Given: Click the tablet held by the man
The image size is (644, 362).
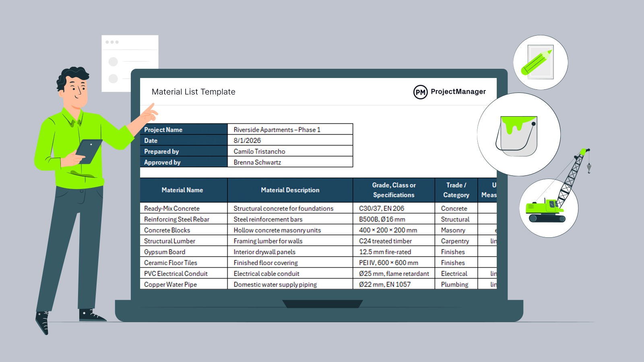Looking at the screenshot, I should [x=89, y=150].
